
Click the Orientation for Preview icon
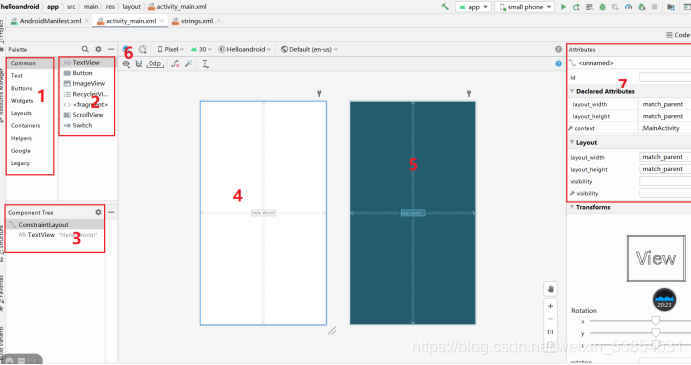click(x=142, y=49)
